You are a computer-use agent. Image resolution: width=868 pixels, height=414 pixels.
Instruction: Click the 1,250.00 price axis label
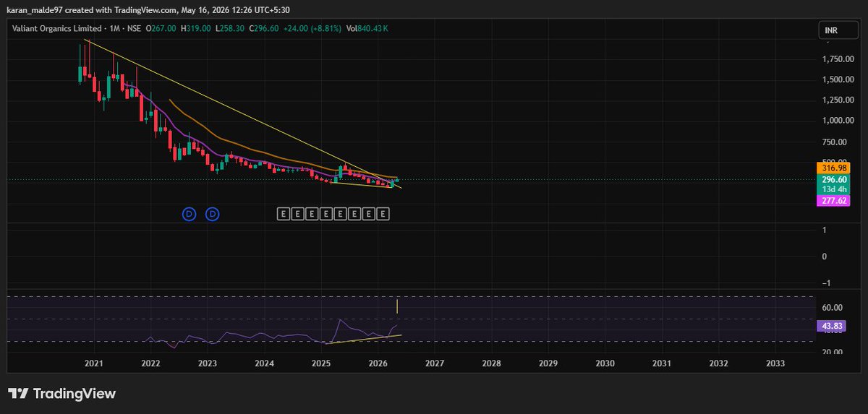point(838,100)
